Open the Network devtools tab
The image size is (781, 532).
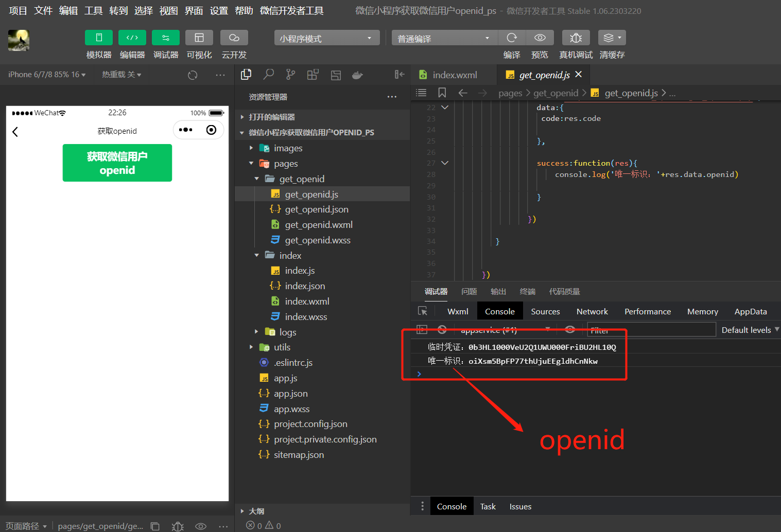pyautogui.click(x=592, y=312)
